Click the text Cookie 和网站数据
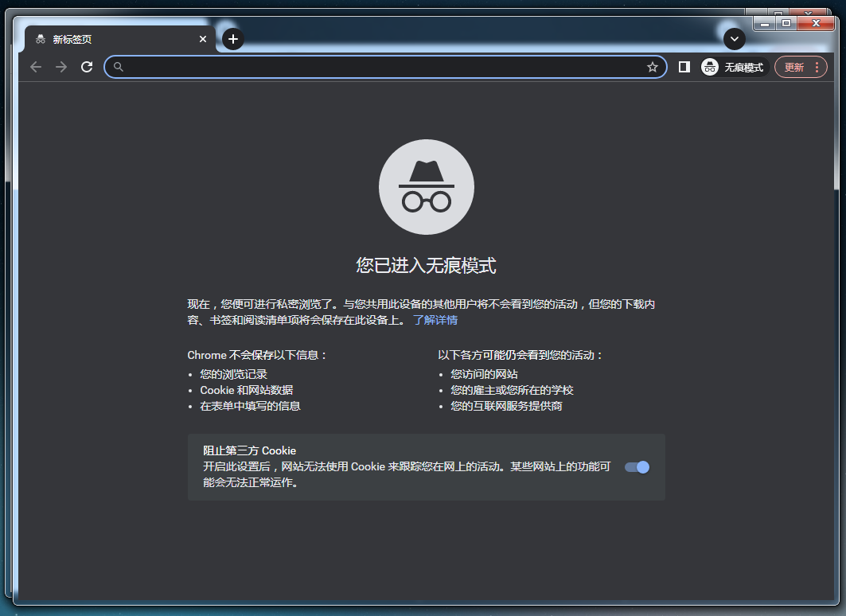 click(x=247, y=390)
